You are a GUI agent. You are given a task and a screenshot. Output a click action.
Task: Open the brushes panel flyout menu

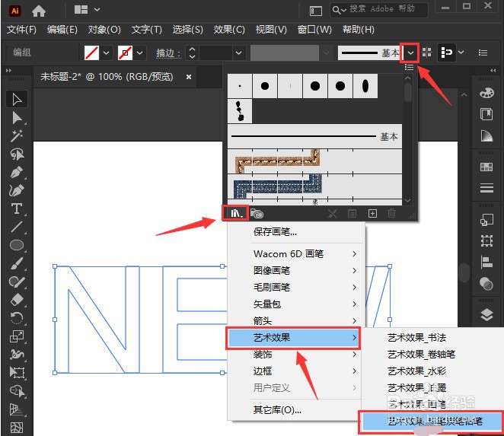click(x=409, y=67)
